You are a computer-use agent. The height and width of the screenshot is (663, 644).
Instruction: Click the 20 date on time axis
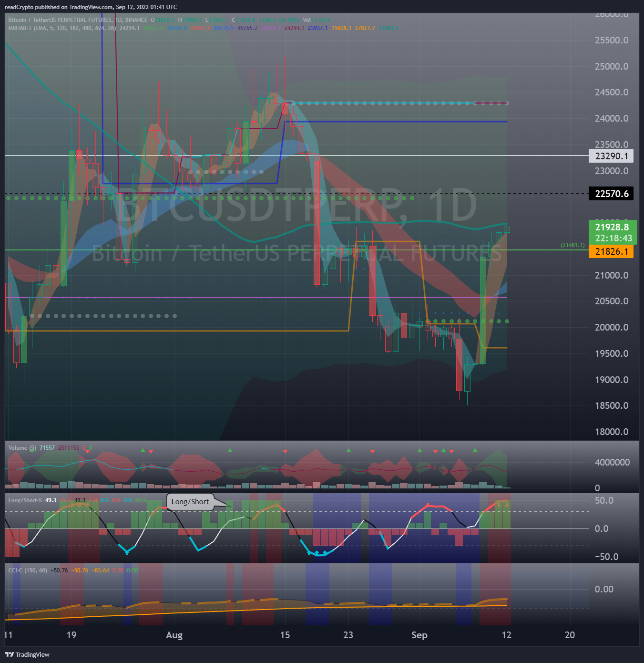click(570, 635)
